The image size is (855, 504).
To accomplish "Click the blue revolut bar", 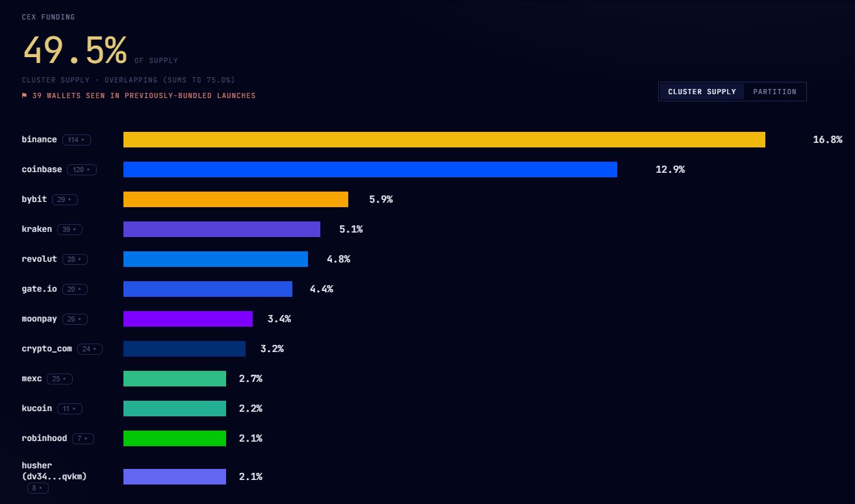I will pos(216,259).
